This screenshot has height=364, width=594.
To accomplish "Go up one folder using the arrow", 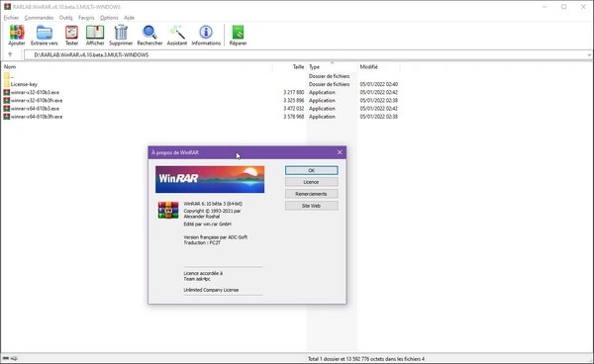I will pos(10,54).
